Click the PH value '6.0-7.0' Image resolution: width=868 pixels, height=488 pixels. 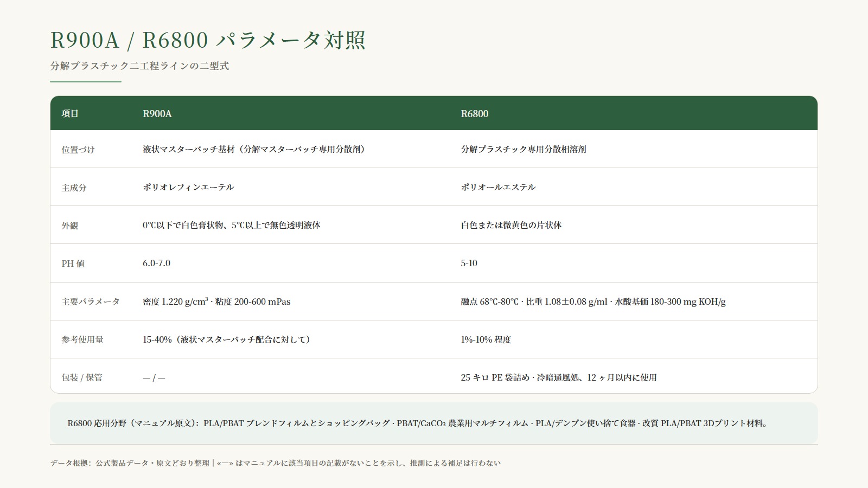point(156,263)
